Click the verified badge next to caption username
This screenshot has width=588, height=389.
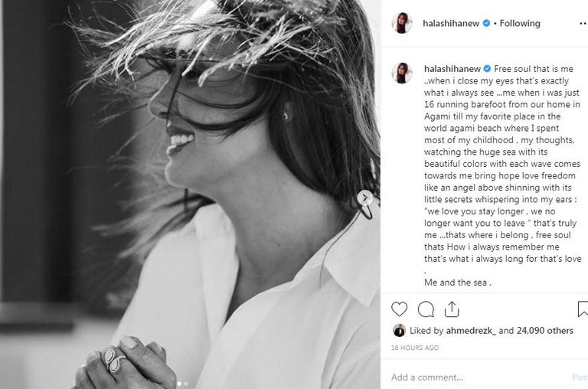pyautogui.click(x=487, y=69)
